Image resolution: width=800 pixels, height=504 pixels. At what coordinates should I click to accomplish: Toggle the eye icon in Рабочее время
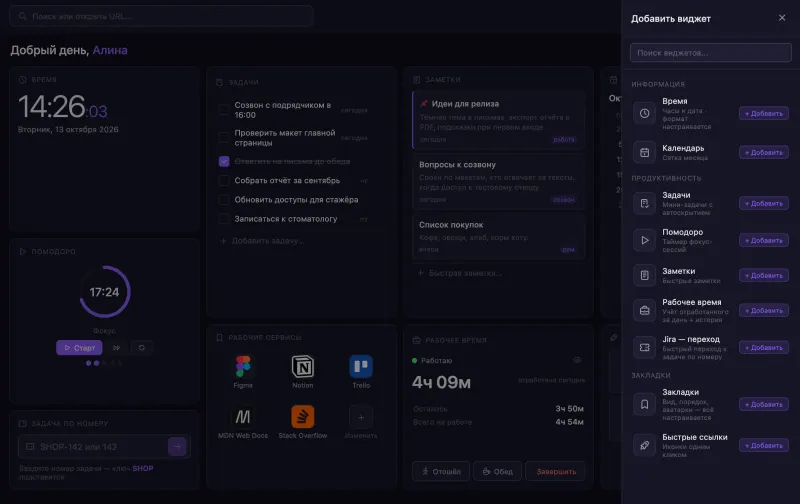tap(577, 360)
